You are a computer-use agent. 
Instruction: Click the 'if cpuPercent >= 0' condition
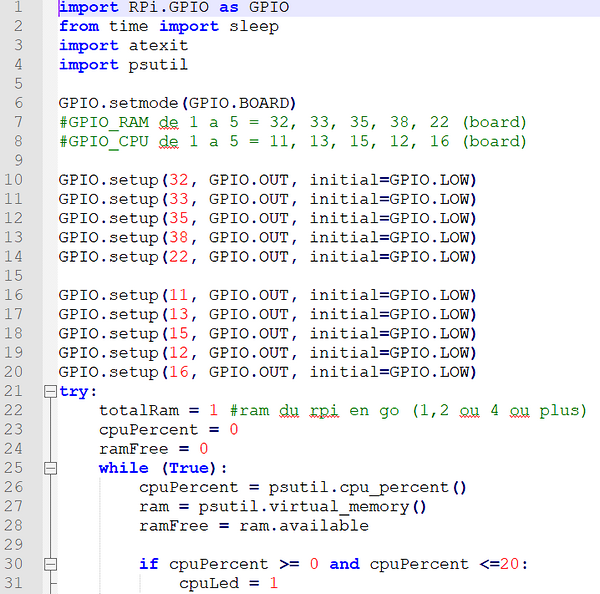pos(229,564)
